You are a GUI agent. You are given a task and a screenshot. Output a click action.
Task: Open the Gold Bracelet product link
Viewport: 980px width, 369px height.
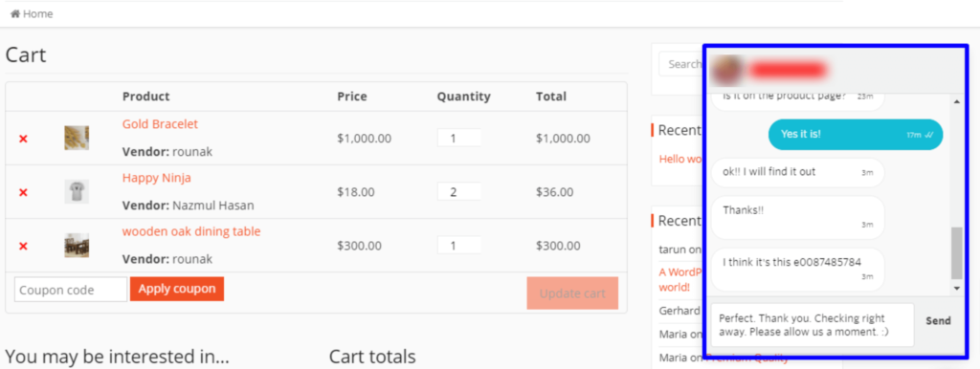tap(160, 123)
